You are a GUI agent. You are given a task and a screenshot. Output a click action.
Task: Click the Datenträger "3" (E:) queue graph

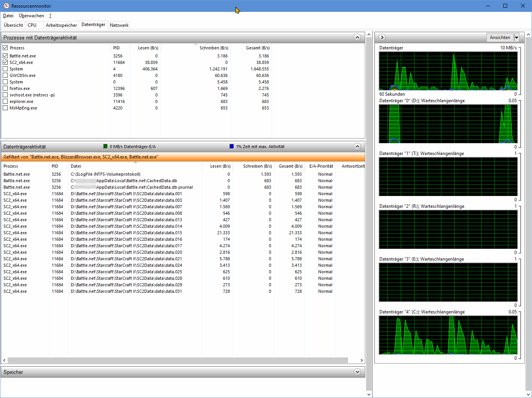click(448, 282)
